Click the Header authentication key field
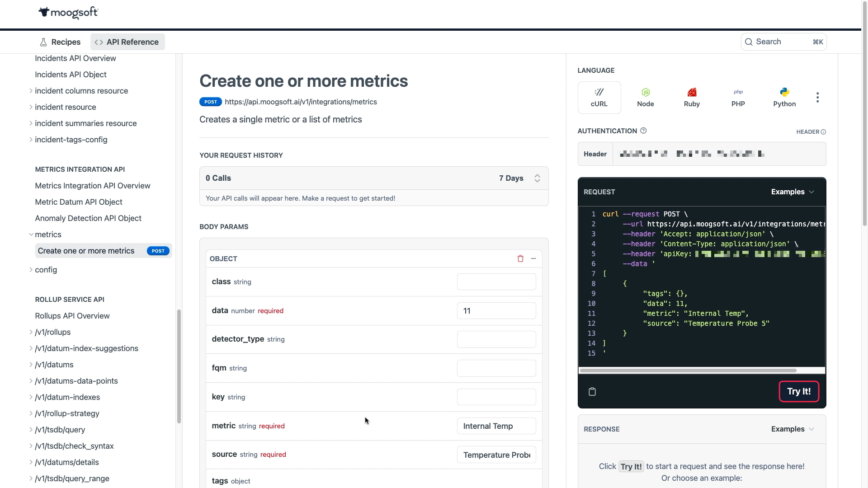 [719, 154]
